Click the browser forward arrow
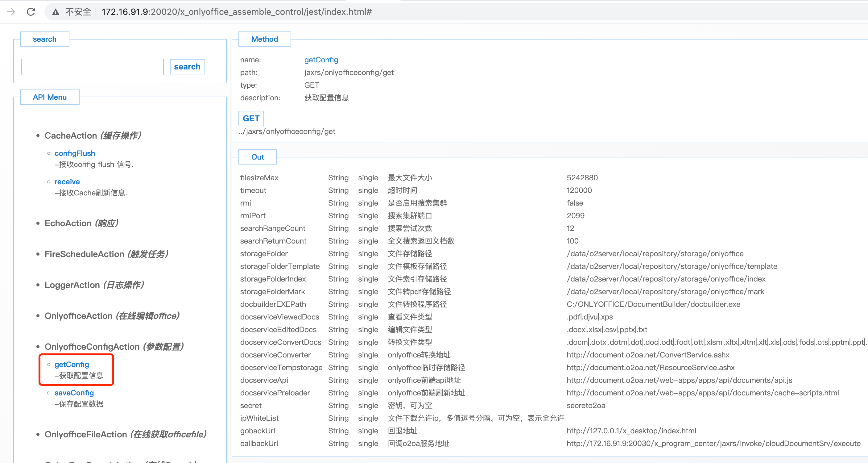The width and height of the screenshot is (868, 463). pyautogui.click(x=11, y=12)
